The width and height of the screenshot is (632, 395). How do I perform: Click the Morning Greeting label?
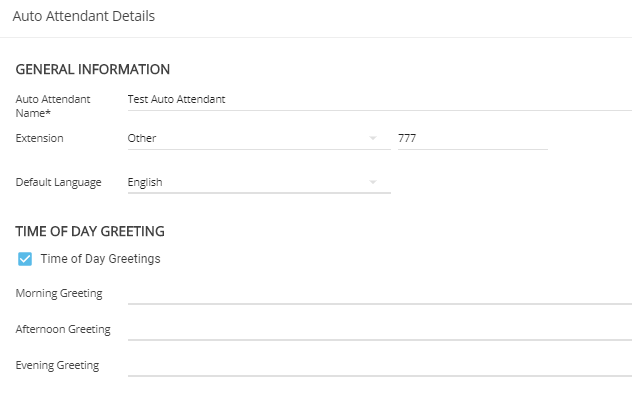(59, 293)
